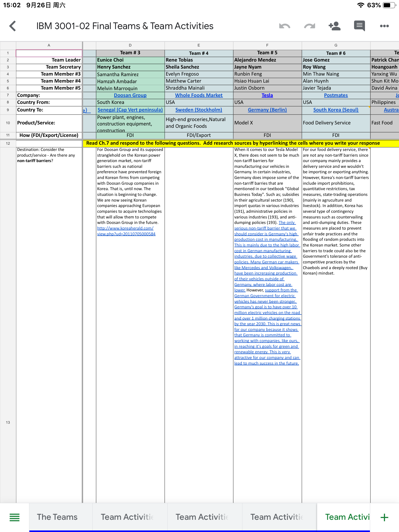This screenshot has height=532, width=399.
Task: Select the 'Model X' product cell
Action: (x=267, y=123)
